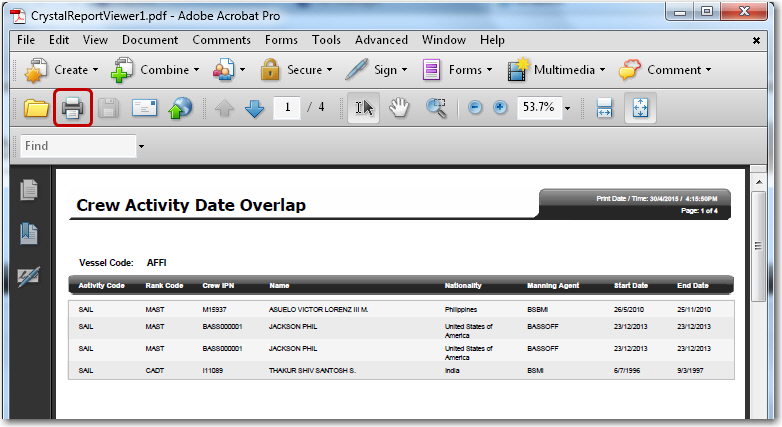Screen dimensions: 782x427
Task: Select the Hand pan tool
Action: pos(399,108)
